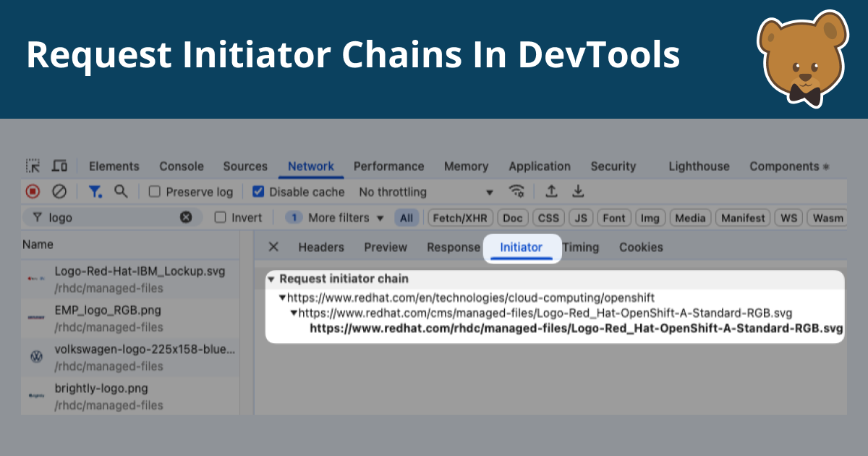Toggle the device toolbar
This screenshot has height=456, width=868.
(59, 166)
